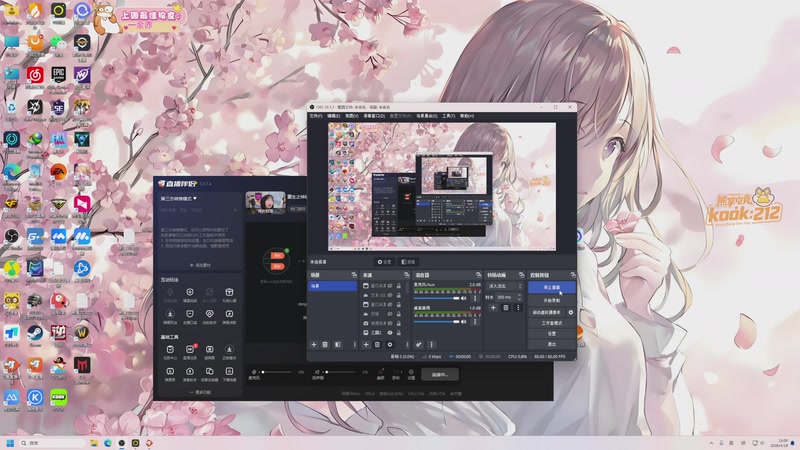
Task: Adjust microphone slider in live companion bar
Action: pos(277,372)
